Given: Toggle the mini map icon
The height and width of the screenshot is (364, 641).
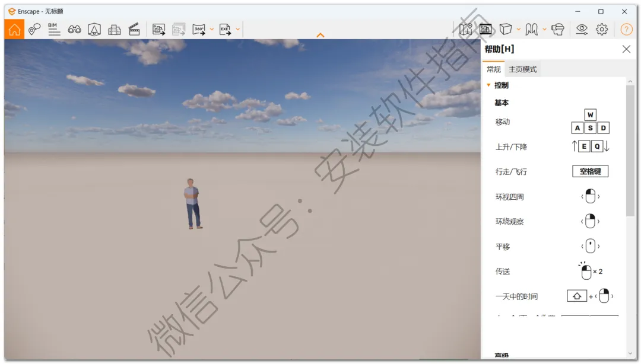Looking at the screenshot, I should tap(466, 30).
